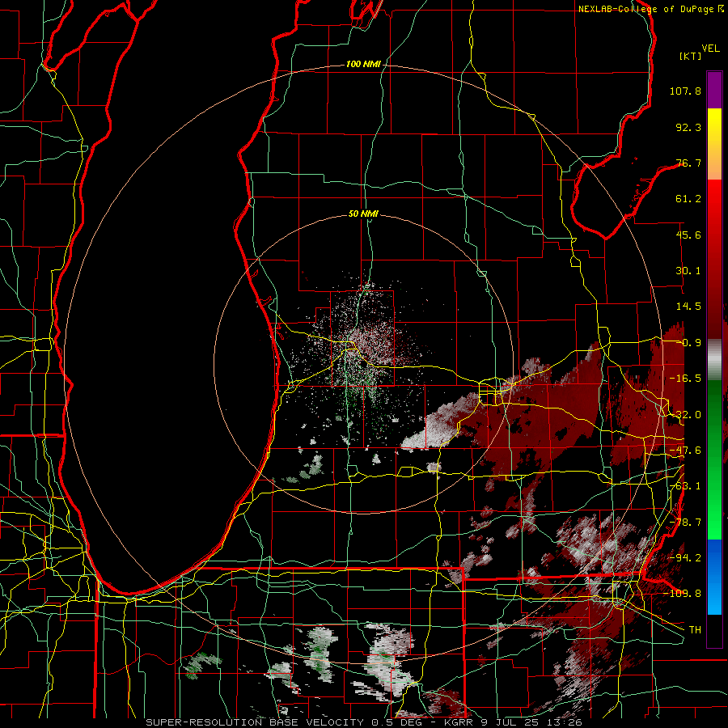
Task: Pick the purple segment of the velocity color bar
Action: pos(714,90)
